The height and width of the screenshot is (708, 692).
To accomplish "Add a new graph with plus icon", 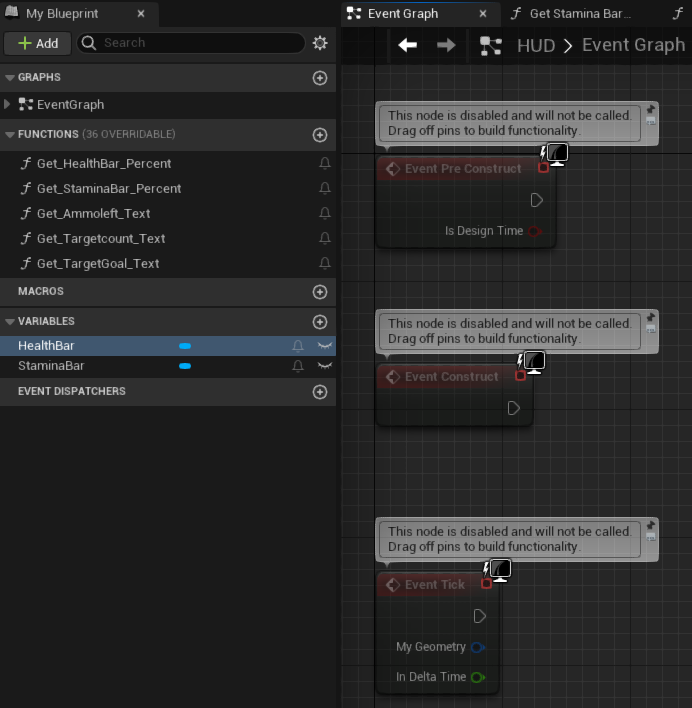I will [x=320, y=78].
